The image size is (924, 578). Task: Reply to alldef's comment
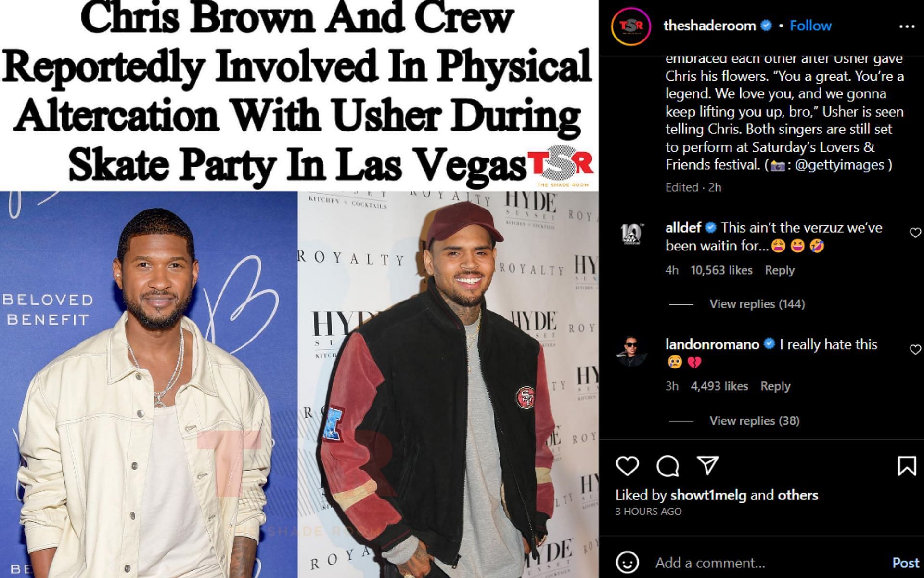click(x=779, y=270)
